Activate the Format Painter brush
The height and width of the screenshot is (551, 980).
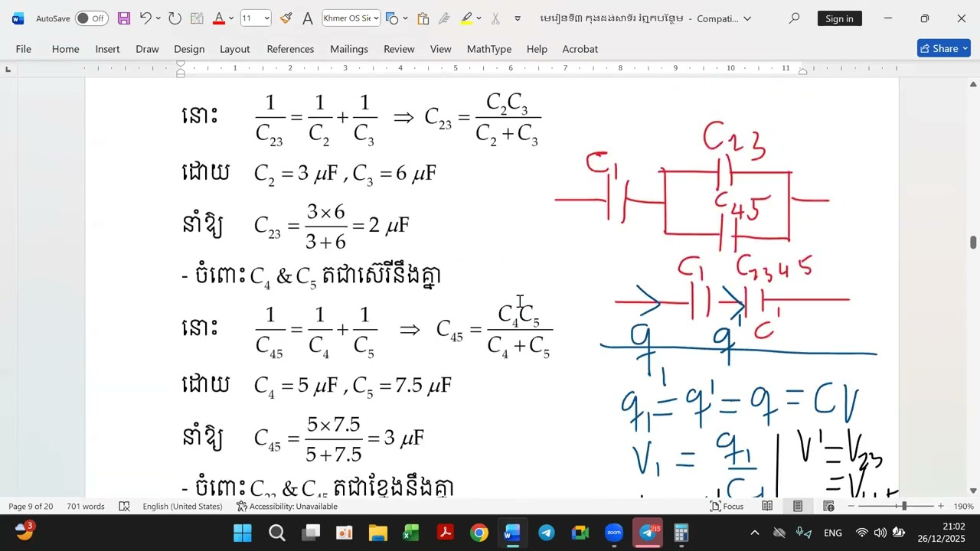[286, 18]
